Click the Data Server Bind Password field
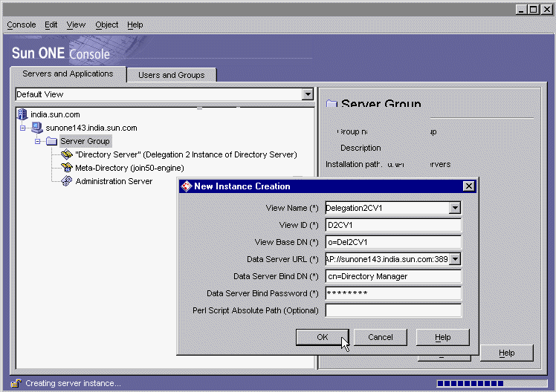 [393, 293]
